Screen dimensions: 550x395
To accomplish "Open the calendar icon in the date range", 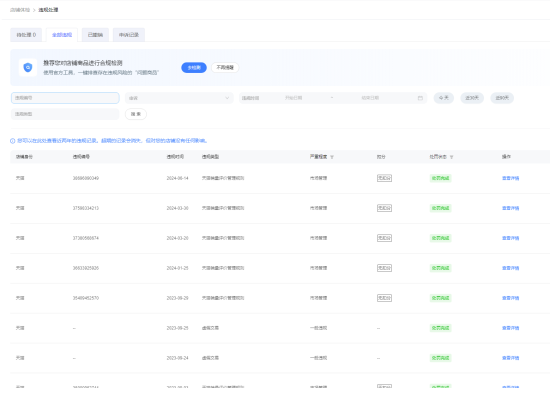I will coord(420,98).
